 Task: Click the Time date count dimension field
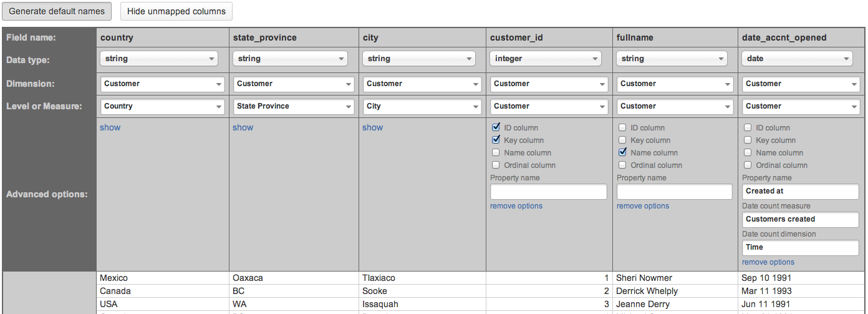801,247
